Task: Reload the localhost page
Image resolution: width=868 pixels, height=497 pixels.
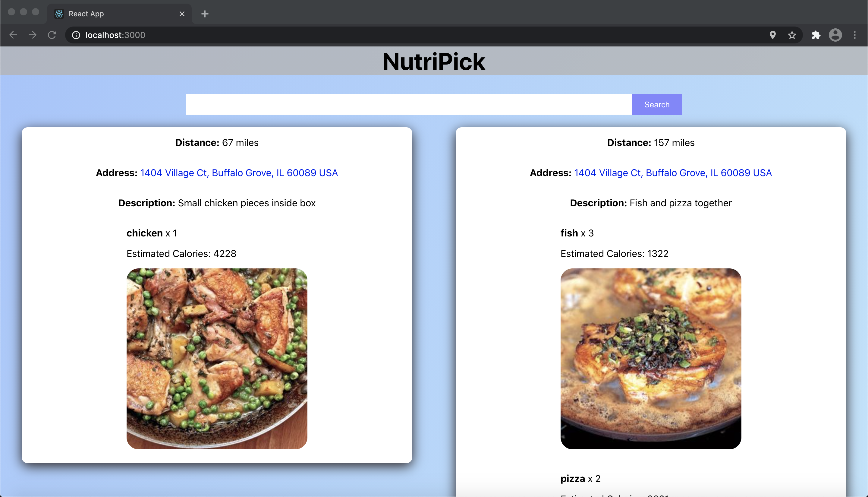Action: coord(52,35)
